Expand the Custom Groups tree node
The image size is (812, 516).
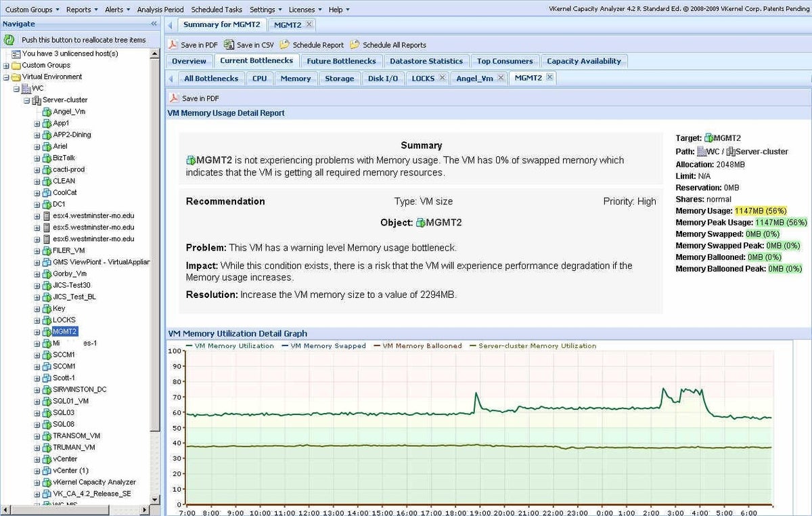[7, 66]
